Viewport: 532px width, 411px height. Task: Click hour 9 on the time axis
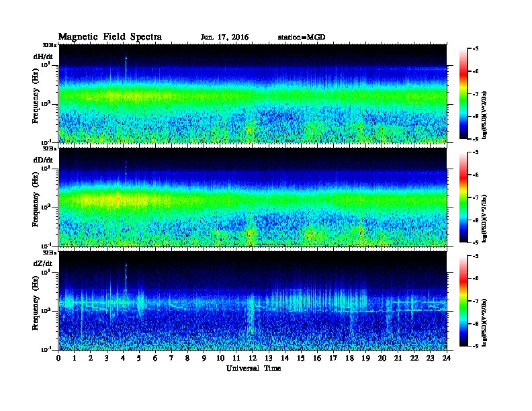coord(204,359)
